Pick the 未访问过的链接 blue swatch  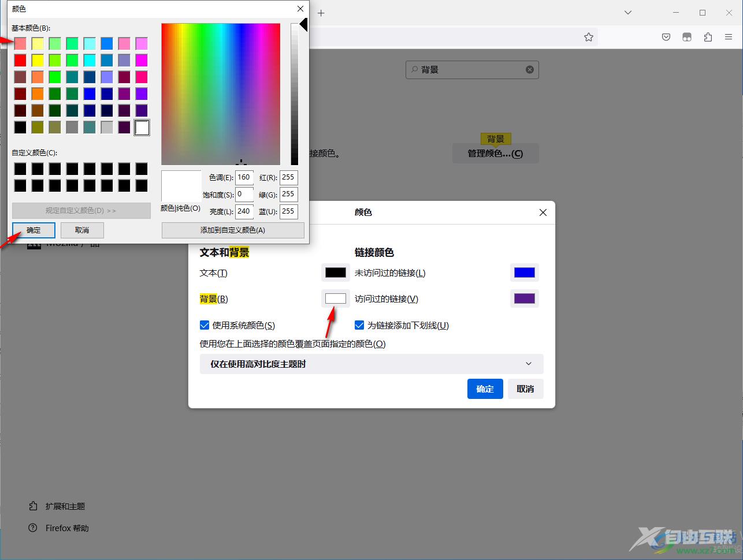[x=525, y=272]
